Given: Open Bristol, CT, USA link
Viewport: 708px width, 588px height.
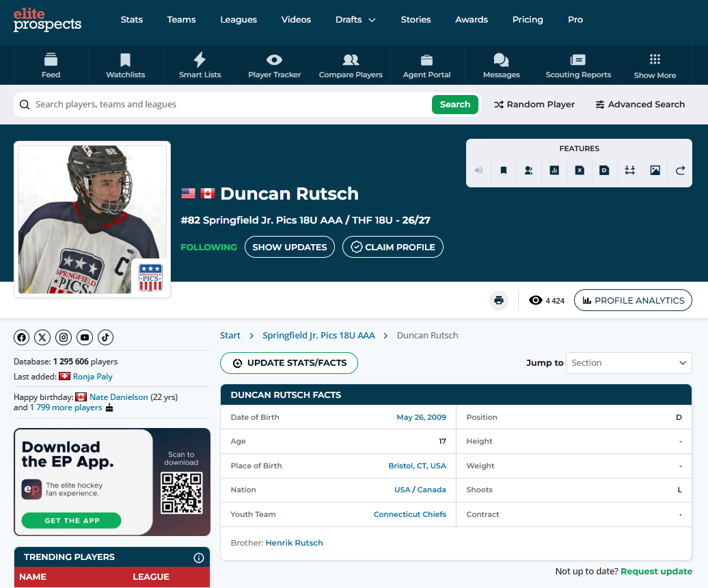Looking at the screenshot, I should click(x=417, y=466).
